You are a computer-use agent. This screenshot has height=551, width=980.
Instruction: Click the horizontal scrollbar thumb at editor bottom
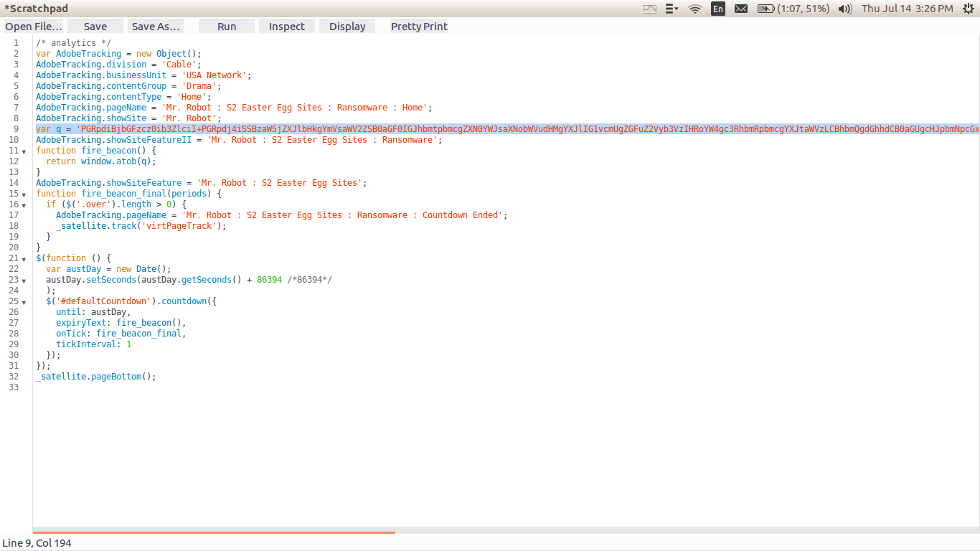coord(214,532)
